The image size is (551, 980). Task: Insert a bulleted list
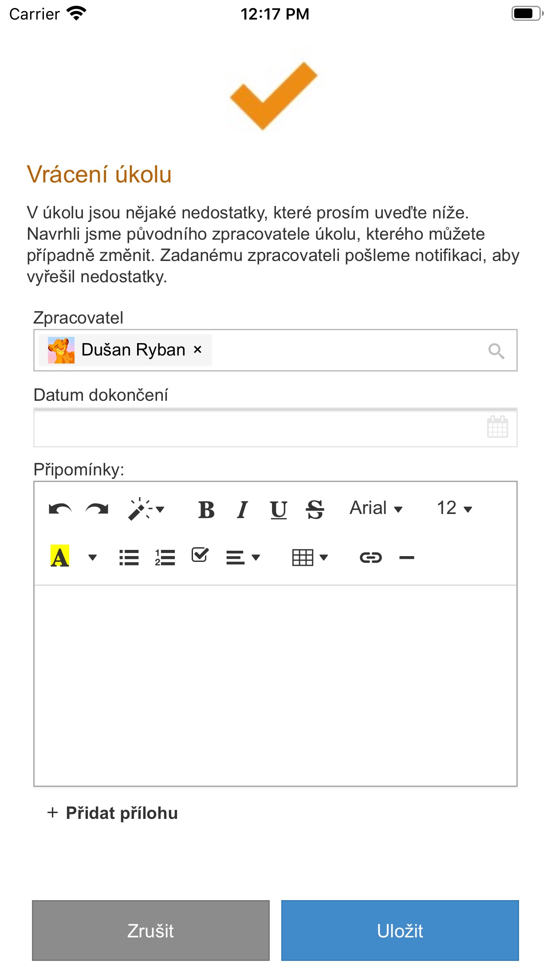click(129, 557)
